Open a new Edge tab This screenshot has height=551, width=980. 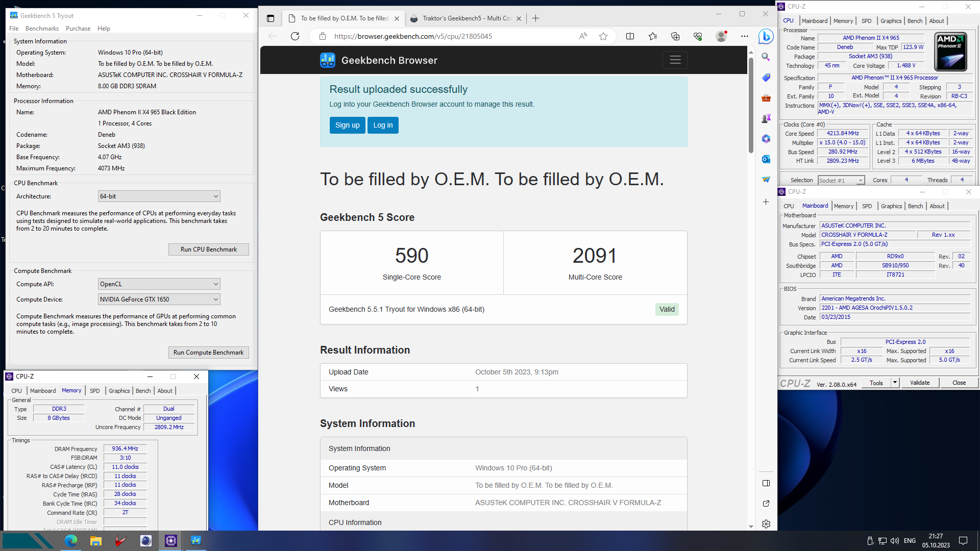point(535,18)
